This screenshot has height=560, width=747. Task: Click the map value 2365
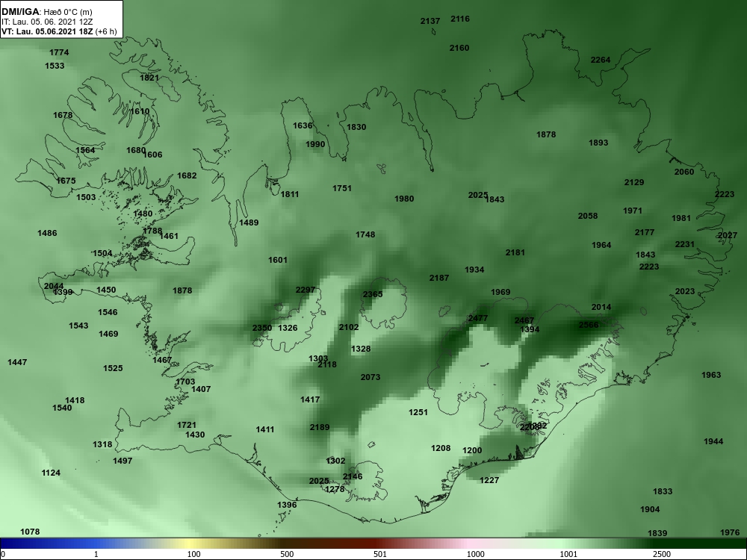[x=373, y=294]
